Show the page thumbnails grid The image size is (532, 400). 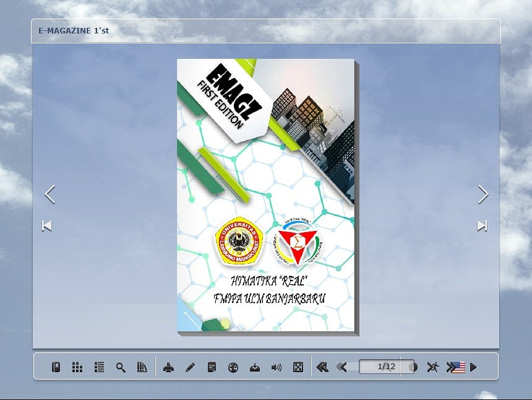tap(77, 367)
